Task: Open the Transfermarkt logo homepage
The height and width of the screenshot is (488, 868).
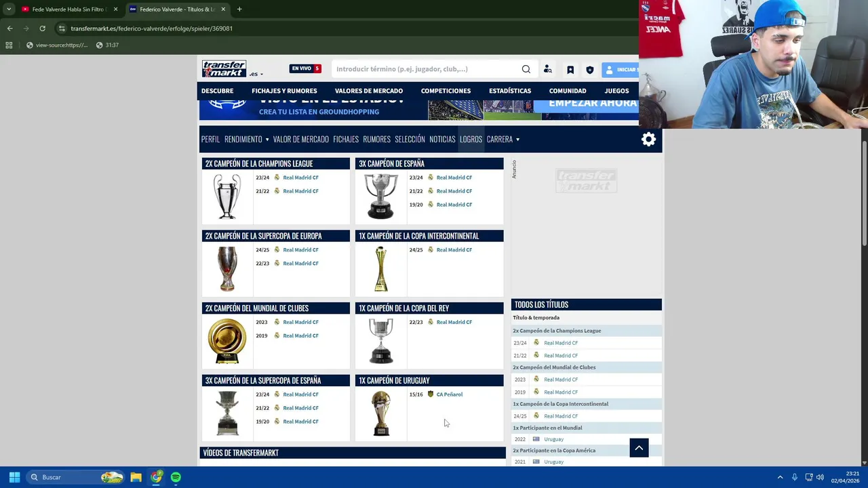Action: (224, 68)
